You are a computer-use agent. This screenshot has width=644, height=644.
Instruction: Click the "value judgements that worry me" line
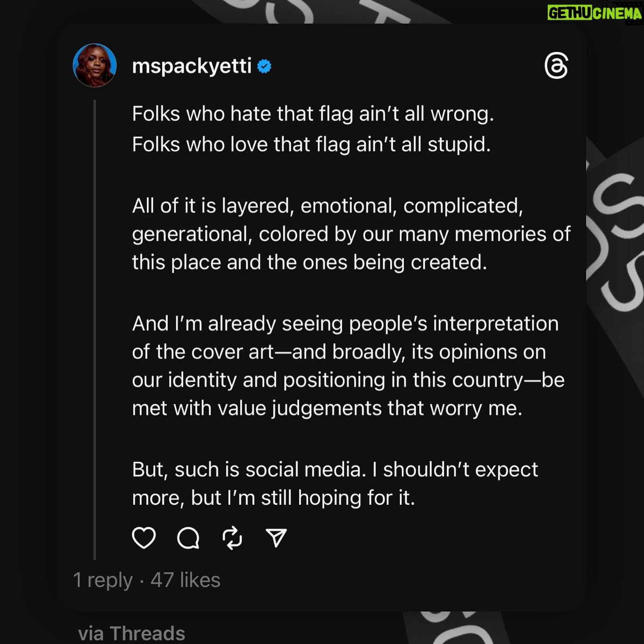click(327, 408)
